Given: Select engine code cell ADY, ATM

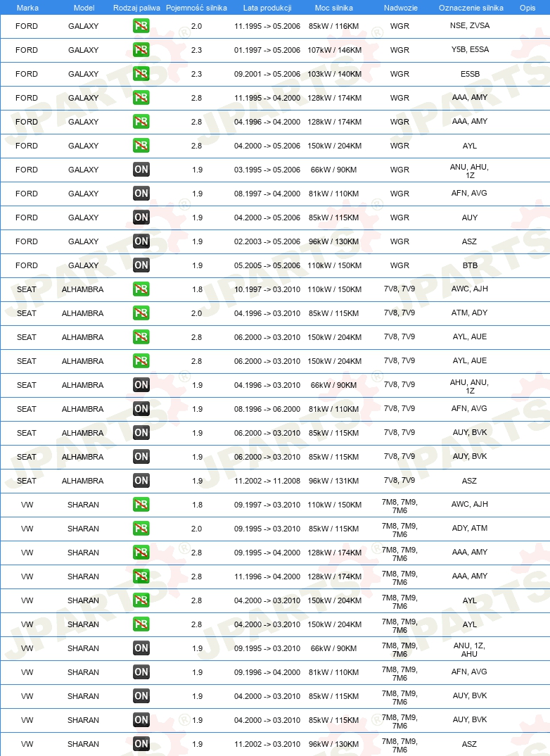Looking at the screenshot, I should (470, 528).
